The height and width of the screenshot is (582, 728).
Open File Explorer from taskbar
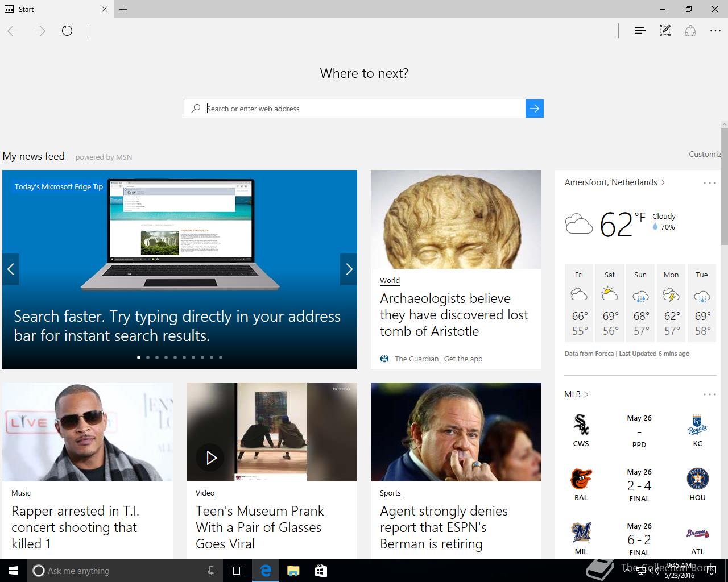(293, 571)
